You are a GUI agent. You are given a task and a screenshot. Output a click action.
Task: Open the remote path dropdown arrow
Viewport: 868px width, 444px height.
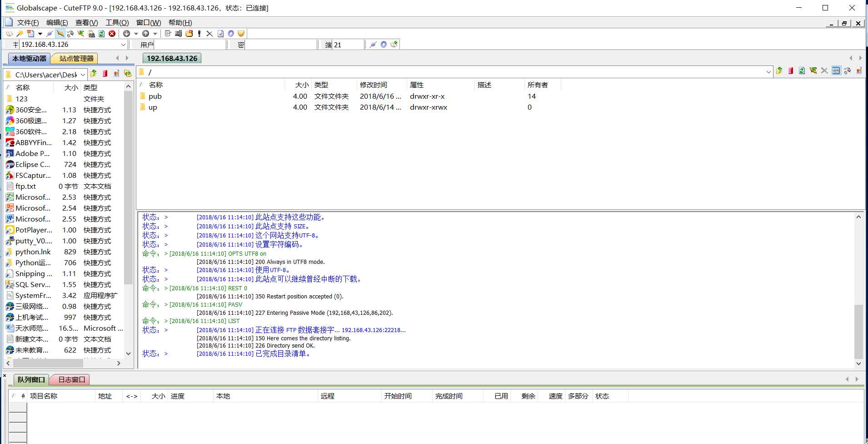coord(768,72)
